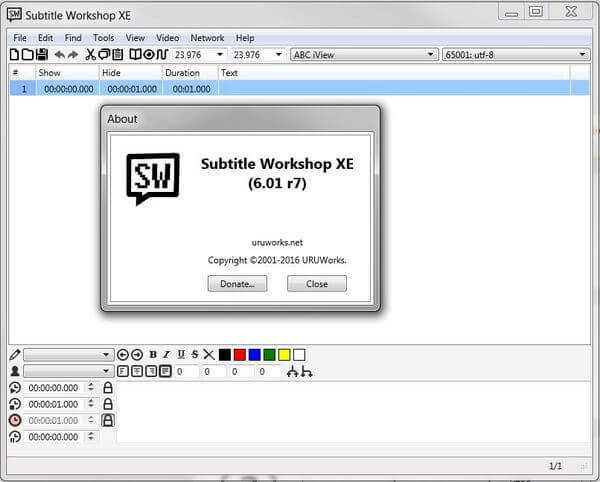Redo with the right curved arrow
600x482 pixels.
(73, 55)
